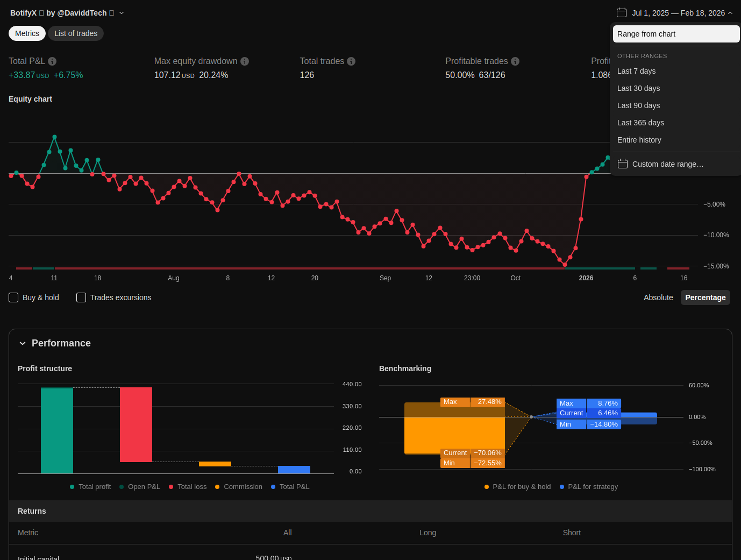Select Percentage display mode
The width and height of the screenshot is (741, 560).
pos(705,297)
